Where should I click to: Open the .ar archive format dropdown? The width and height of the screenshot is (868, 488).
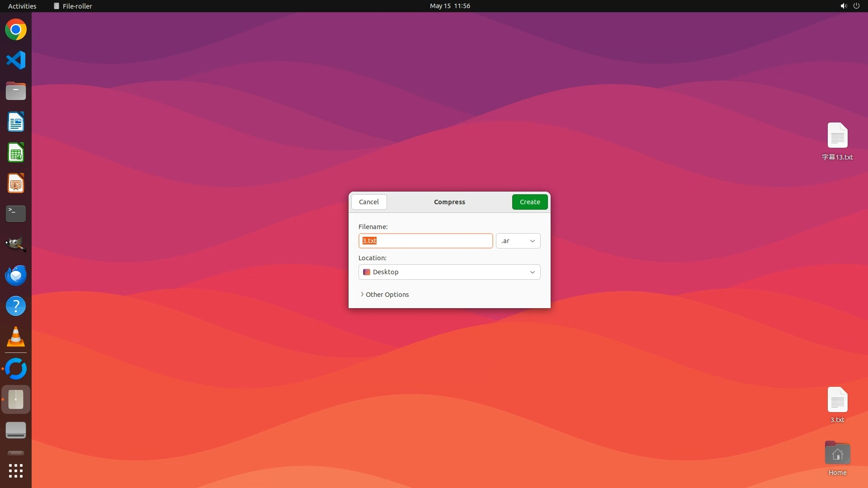pyautogui.click(x=518, y=241)
